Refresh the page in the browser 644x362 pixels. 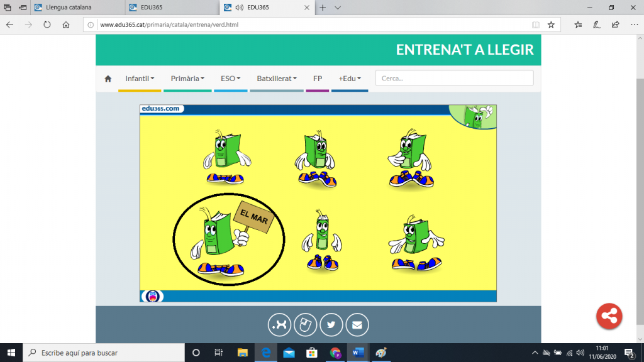coord(47,25)
